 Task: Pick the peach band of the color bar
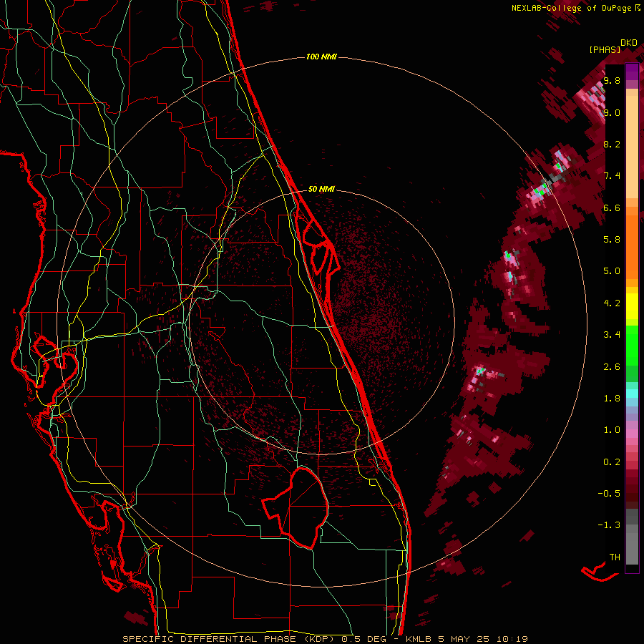coord(632,146)
